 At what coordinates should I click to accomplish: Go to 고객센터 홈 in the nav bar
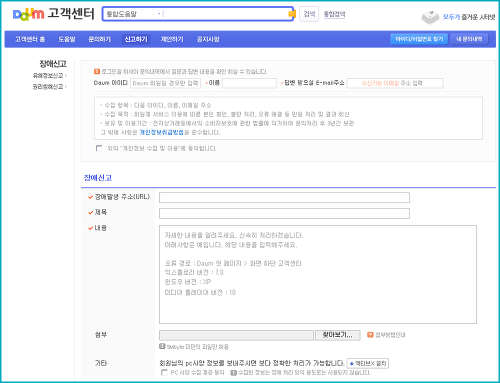30,39
